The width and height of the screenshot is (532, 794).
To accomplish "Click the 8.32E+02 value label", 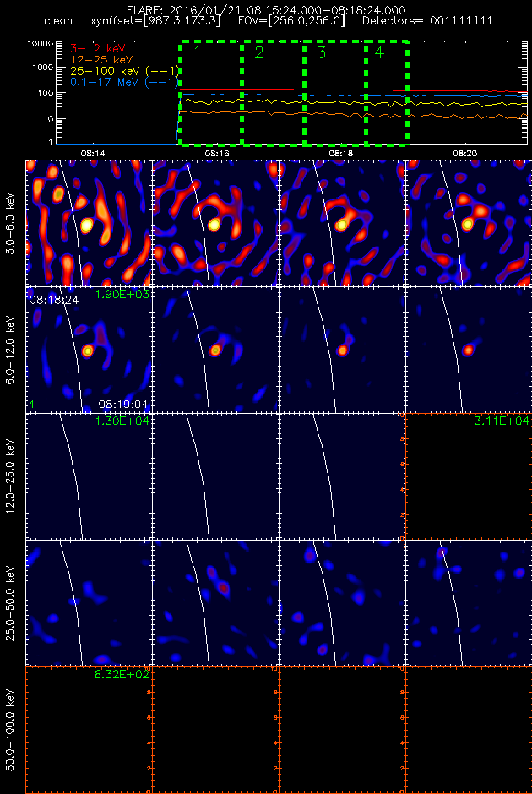I will [x=122, y=673].
